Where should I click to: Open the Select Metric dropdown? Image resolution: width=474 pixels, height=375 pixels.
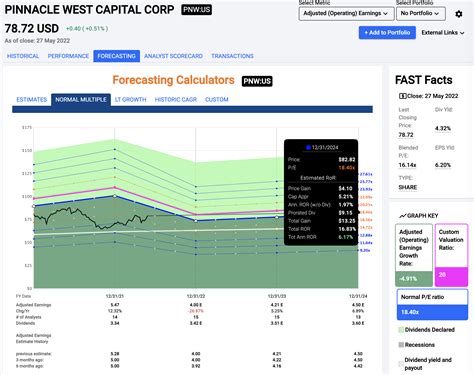[x=346, y=14]
